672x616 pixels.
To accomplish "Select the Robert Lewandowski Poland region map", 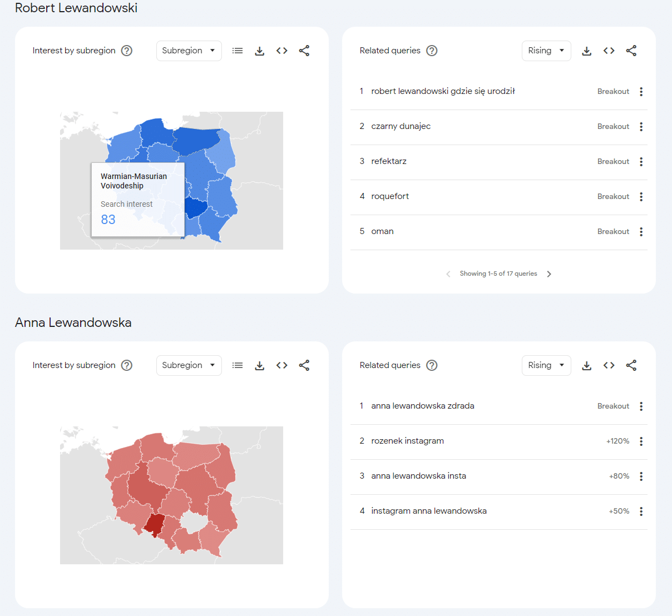I will pyautogui.click(x=171, y=181).
